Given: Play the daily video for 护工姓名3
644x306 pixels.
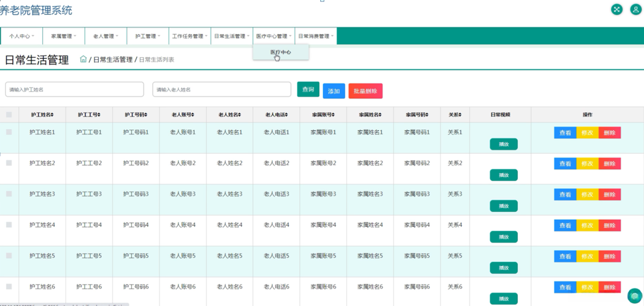Looking at the screenshot, I should (x=504, y=206).
